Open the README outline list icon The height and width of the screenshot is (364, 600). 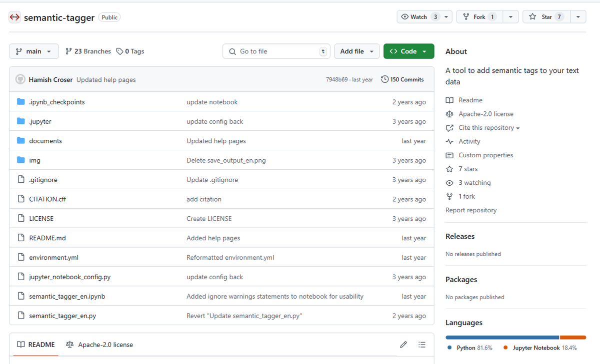click(x=422, y=345)
